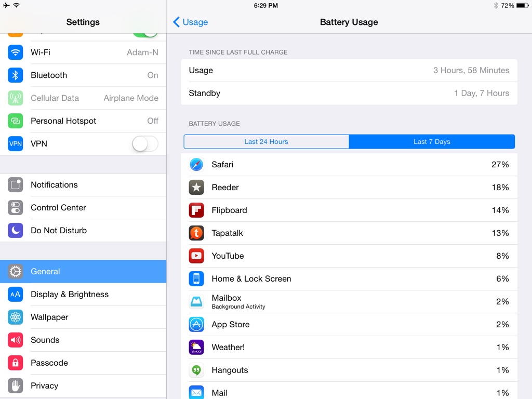Open Do Not Disturb label
Image resolution: width=532 pixels, height=399 pixels.
click(59, 230)
